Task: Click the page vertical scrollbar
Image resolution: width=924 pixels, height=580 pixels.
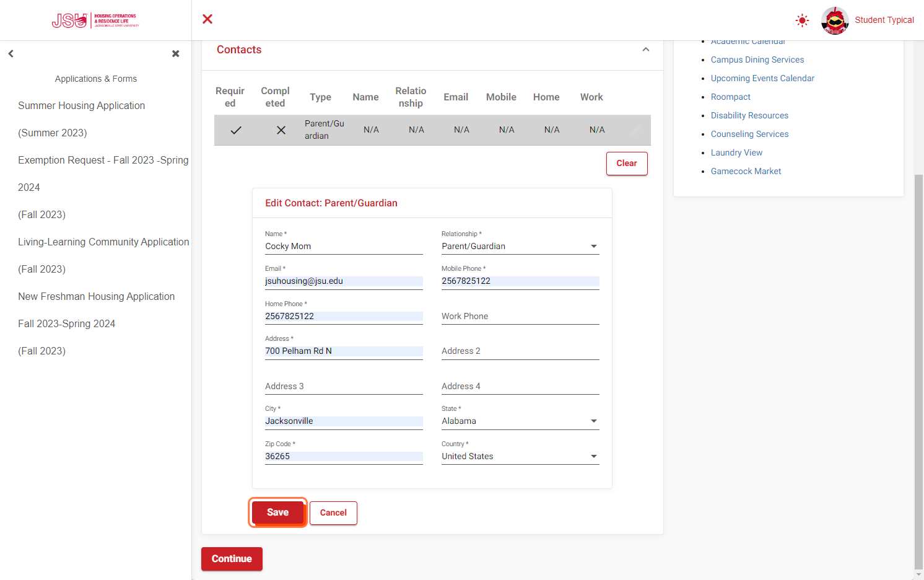Action: tap(919, 372)
